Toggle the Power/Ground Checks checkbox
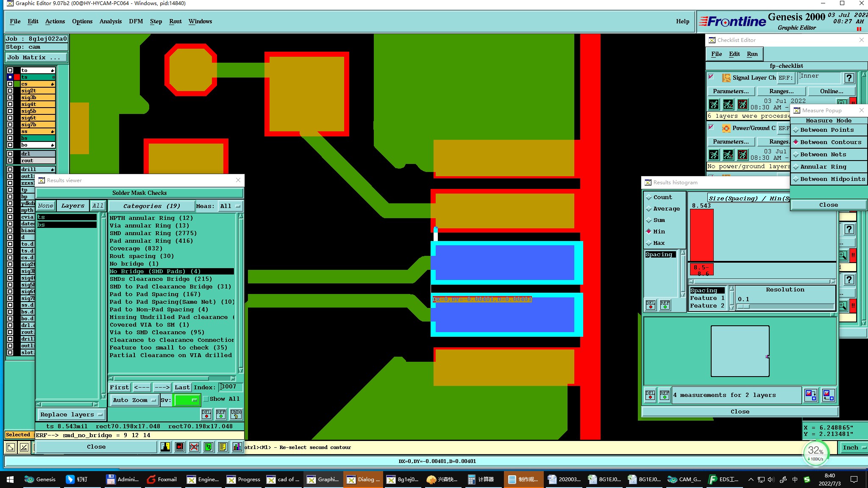Screen dimensions: 868x488 711,127
